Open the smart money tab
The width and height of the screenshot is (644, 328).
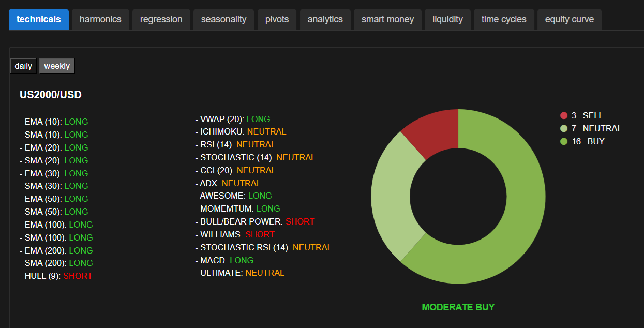pyautogui.click(x=387, y=19)
